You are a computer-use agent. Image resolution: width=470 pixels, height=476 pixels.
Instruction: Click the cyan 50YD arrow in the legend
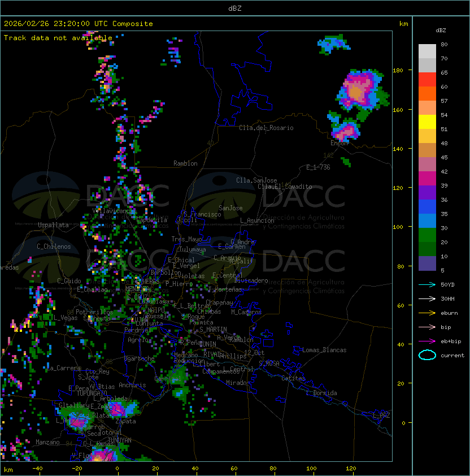[x=427, y=285]
